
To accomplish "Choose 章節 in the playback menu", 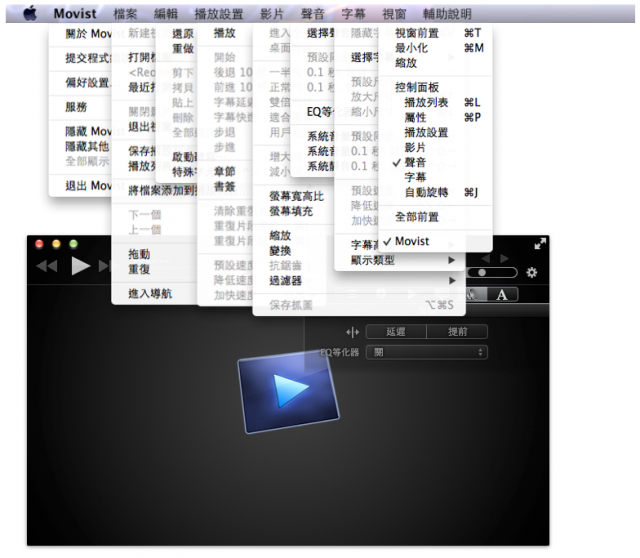I will (x=225, y=172).
